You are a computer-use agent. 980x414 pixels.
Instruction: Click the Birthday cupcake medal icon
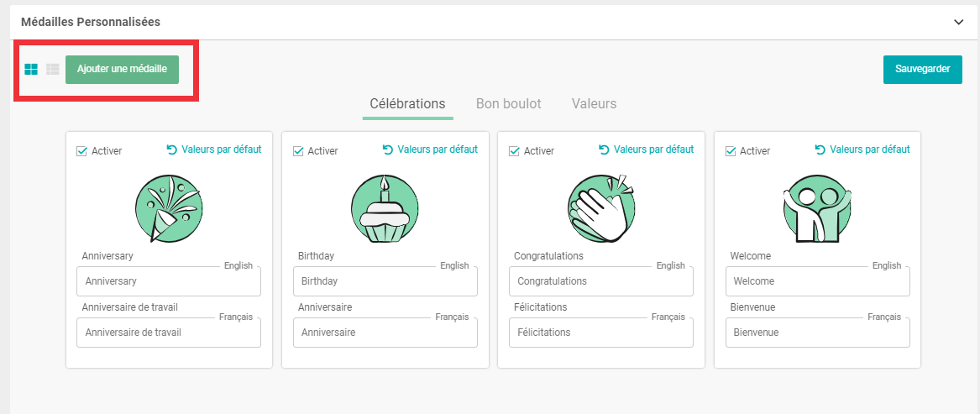tap(385, 207)
